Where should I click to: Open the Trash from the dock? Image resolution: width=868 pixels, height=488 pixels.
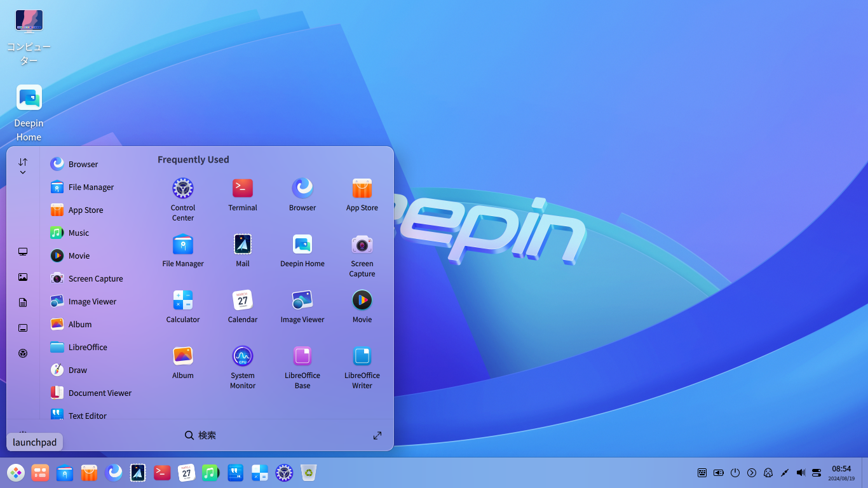tap(308, 473)
